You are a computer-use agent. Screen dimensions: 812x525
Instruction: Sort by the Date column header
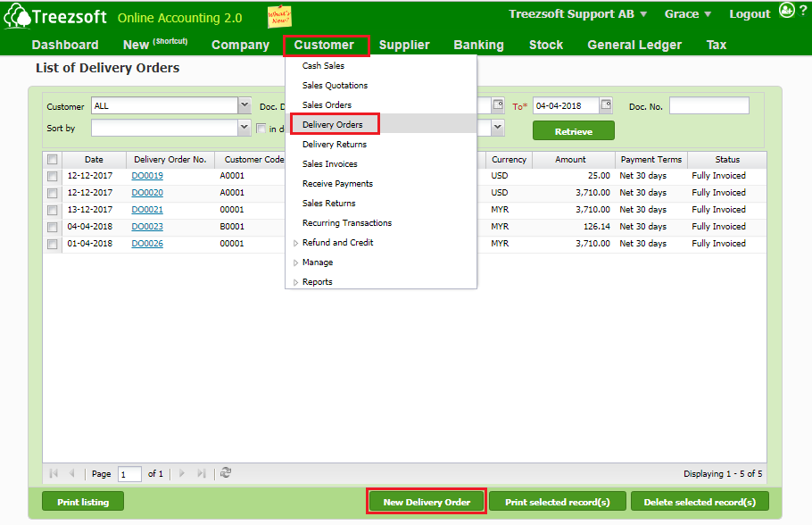coord(94,160)
